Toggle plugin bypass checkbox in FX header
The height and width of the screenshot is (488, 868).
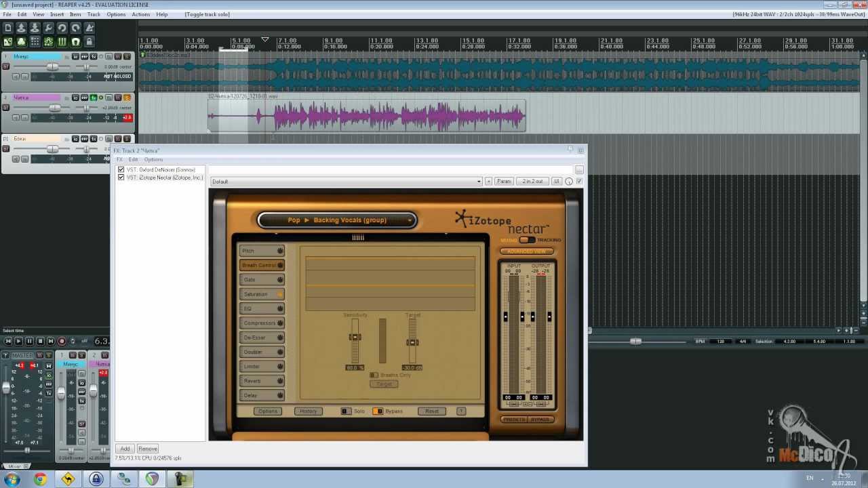click(579, 181)
